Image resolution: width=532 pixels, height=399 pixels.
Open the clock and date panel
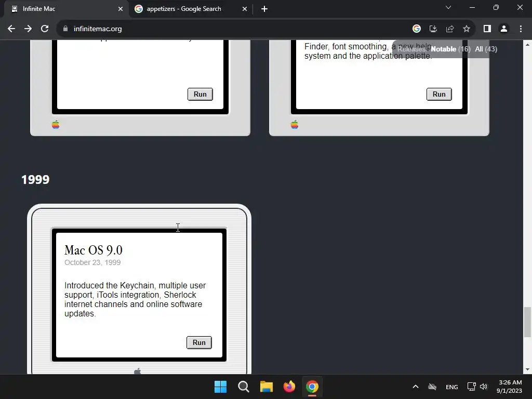pyautogui.click(x=510, y=387)
